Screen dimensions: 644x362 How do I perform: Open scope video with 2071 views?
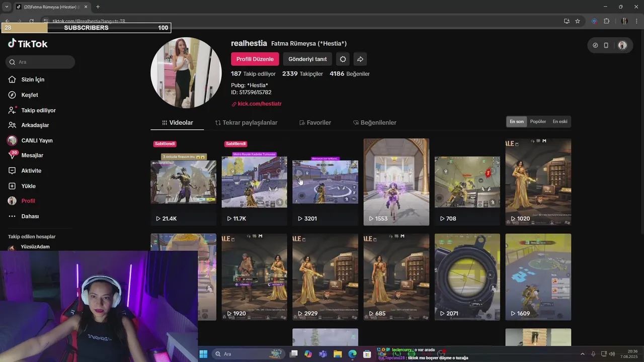pyautogui.click(x=467, y=277)
